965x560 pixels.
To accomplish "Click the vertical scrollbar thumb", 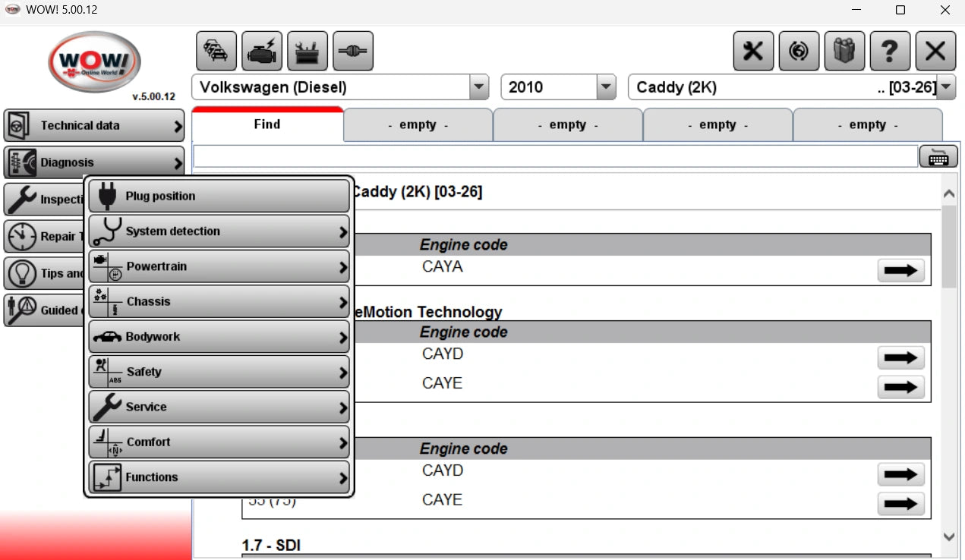I will [x=949, y=247].
